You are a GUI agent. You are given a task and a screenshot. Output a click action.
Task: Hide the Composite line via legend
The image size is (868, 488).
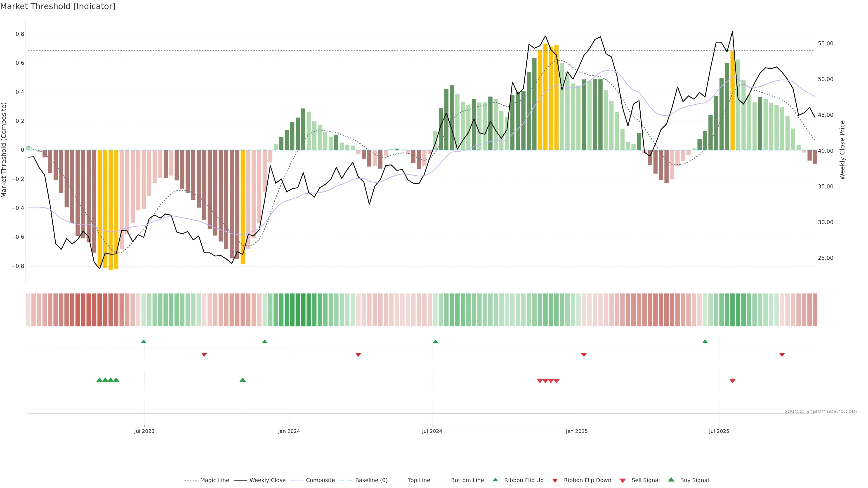pos(320,480)
